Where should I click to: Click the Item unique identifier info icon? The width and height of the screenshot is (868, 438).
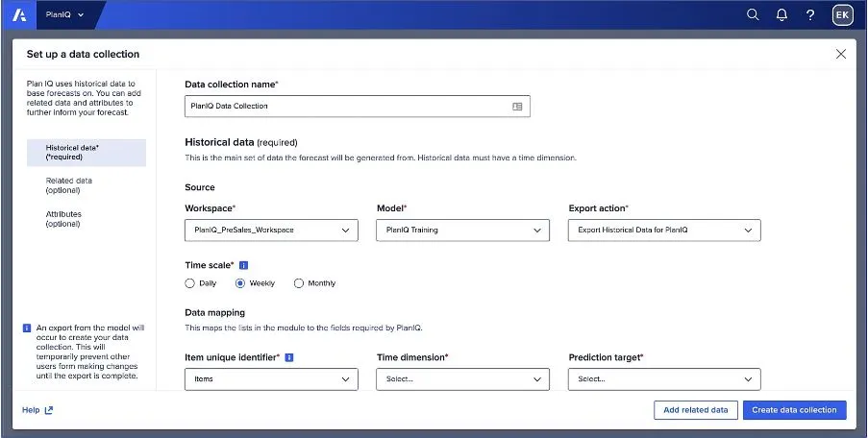click(289, 358)
